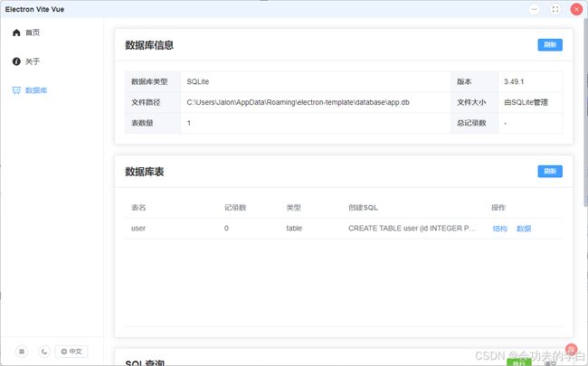This screenshot has width=588, height=366.
Task: Minimize the Electron Vite Vue window
Action: [535, 9]
